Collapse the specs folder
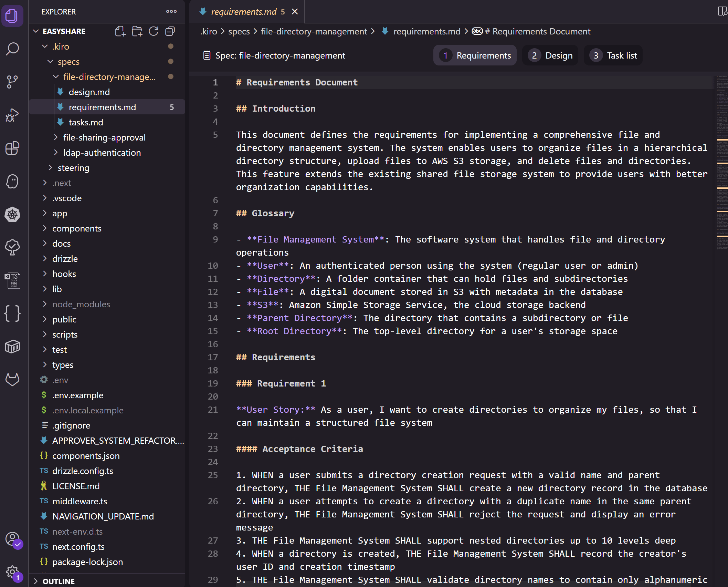Image resolution: width=728 pixels, height=587 pixels. [x=68, y=62]
